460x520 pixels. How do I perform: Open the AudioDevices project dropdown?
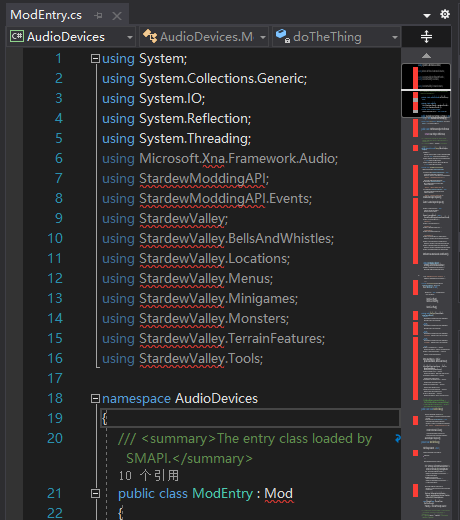click(72, 37)
